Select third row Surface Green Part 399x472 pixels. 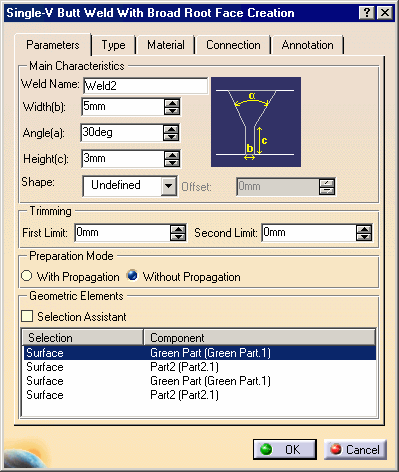(200, 381)
